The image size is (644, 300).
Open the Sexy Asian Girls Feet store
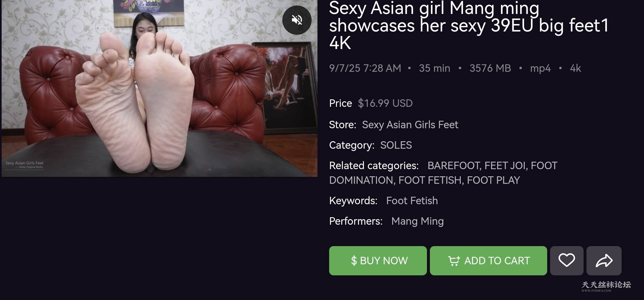coord(410,125)
